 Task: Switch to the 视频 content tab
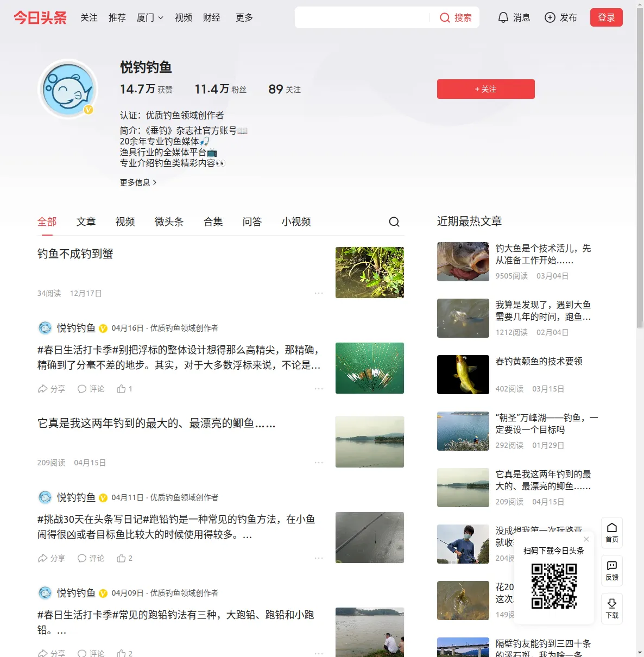pos(125,222)
